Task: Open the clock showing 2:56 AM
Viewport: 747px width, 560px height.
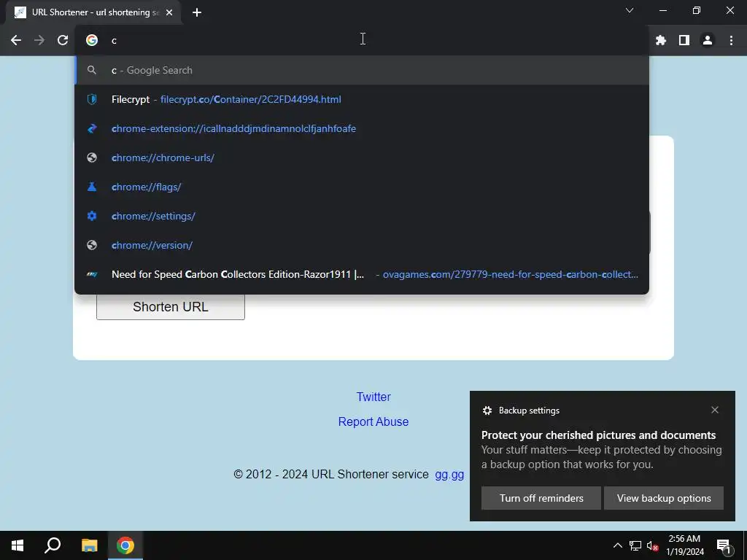Action: [x=684, y=545]
